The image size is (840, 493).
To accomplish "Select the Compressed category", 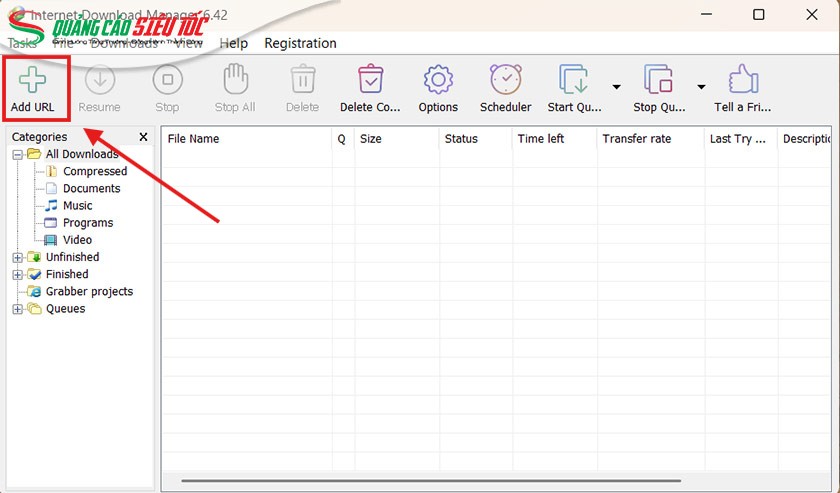I will pyautogui.click(x=95, y=171).
